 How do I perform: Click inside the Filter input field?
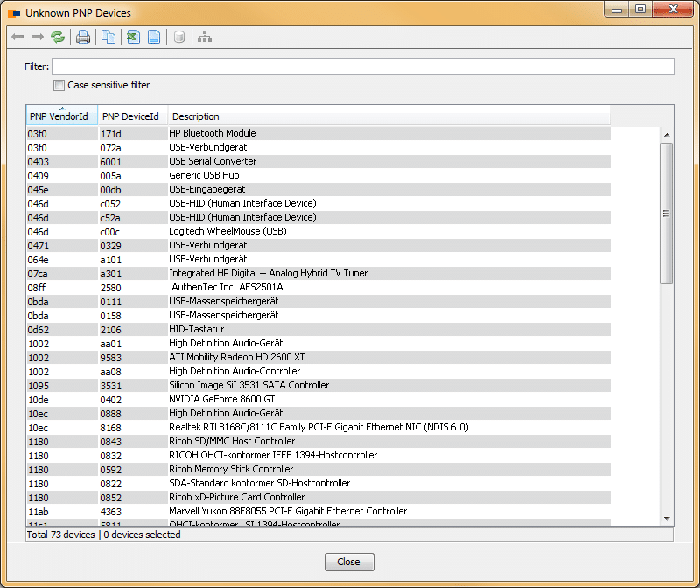350,66
